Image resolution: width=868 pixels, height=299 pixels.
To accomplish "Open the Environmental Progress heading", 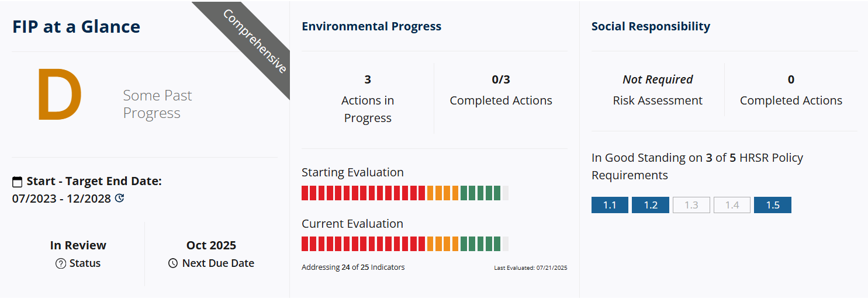I will tap(371, 26).
